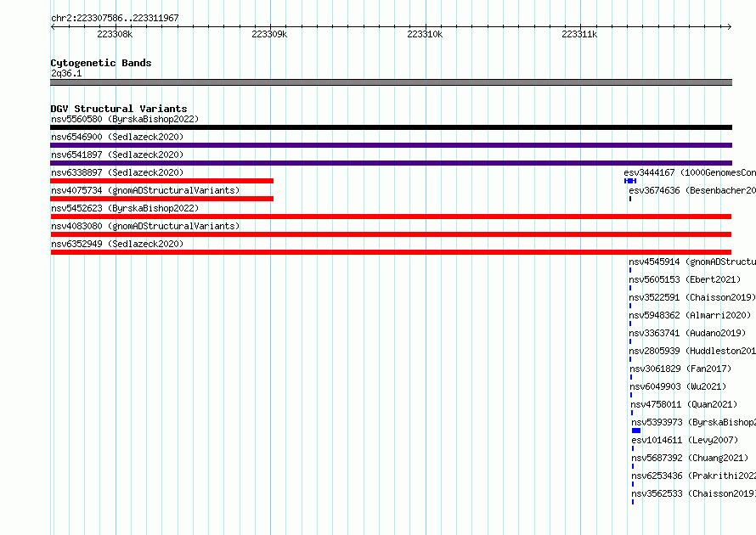Open variant nsv6338897 (Sedlazeck2020) label
Viewport: 756px width, 535px height.
[117, 172]
